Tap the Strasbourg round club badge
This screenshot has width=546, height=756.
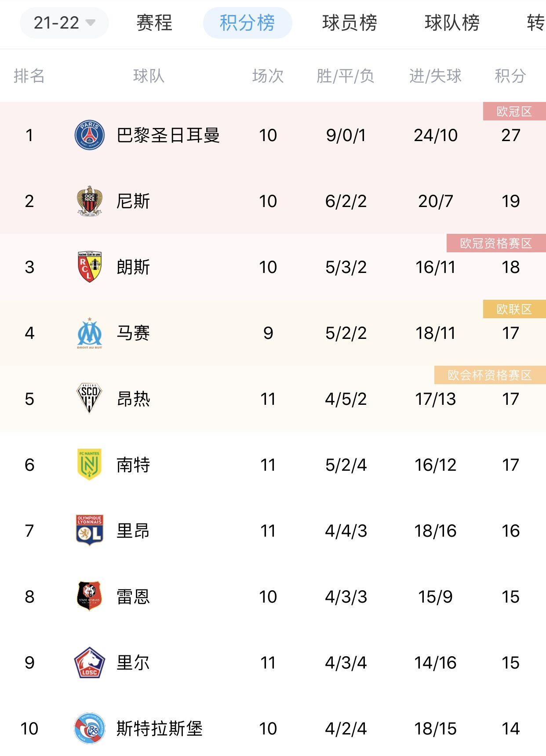click(90, 728)
